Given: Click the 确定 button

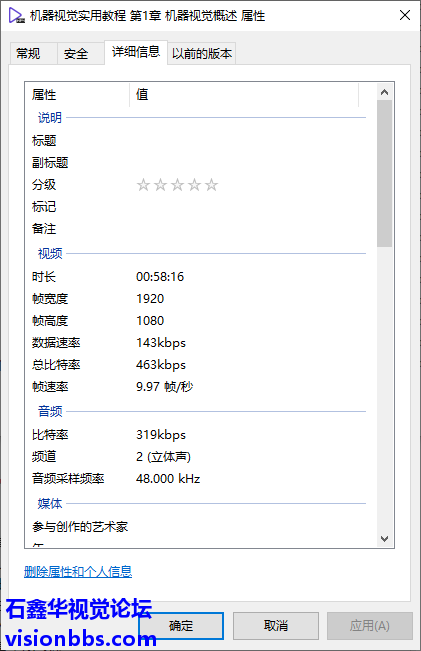Looking at the screenshot, I should [181, 625].
